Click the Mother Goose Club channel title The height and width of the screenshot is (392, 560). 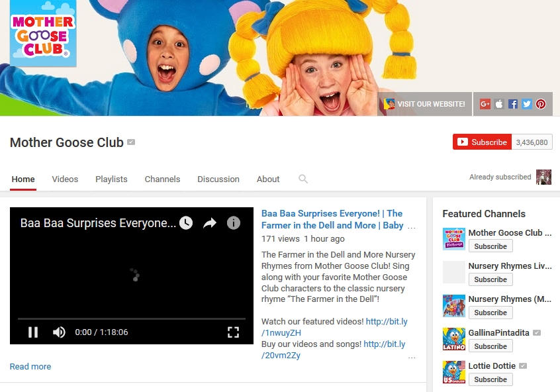(x=67, y=142)
